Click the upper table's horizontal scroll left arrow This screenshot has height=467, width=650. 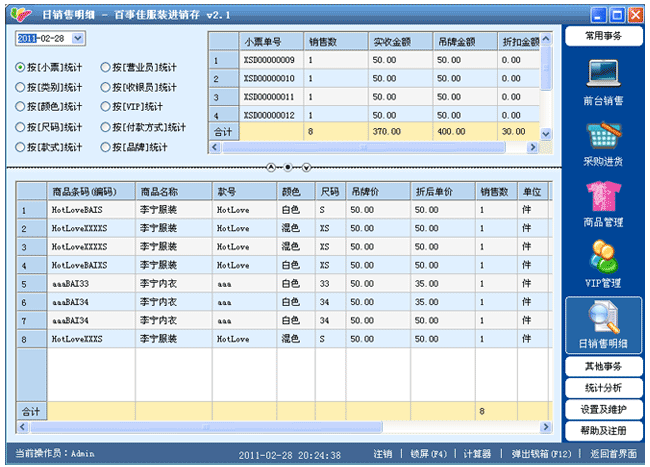[214, 147]
